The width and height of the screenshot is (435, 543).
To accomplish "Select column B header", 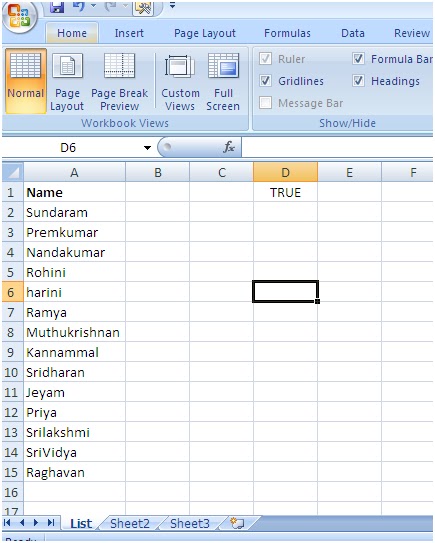I will 158,172.
